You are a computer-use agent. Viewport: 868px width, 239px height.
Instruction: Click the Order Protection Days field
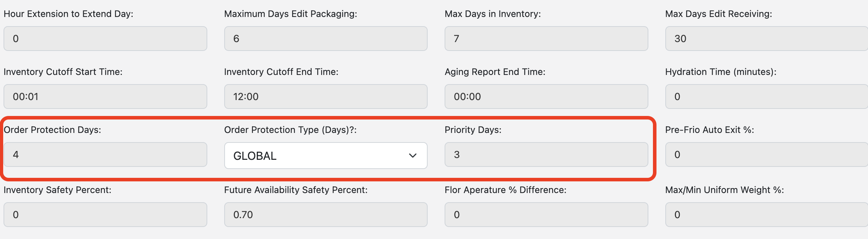(105, 155)
